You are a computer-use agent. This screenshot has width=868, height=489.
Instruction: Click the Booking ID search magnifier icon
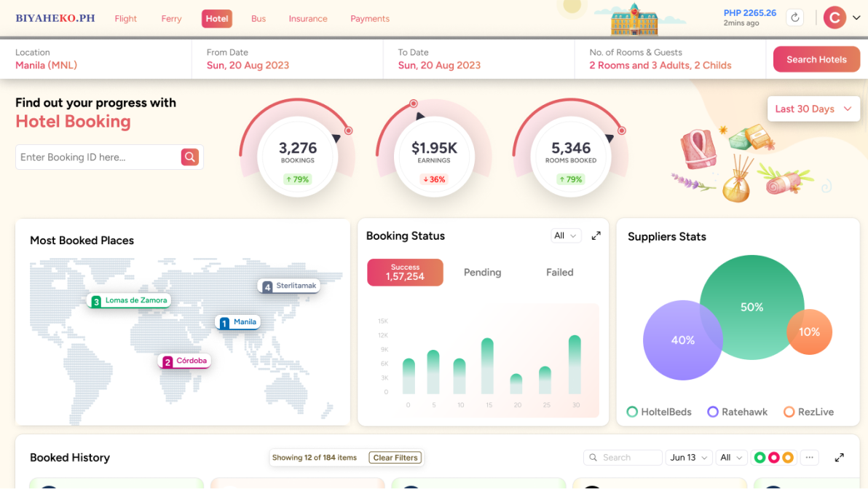[x=189, y=157]
